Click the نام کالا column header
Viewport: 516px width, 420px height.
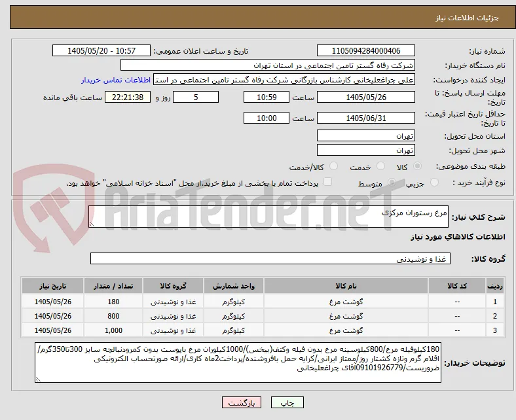pos(346,286)
